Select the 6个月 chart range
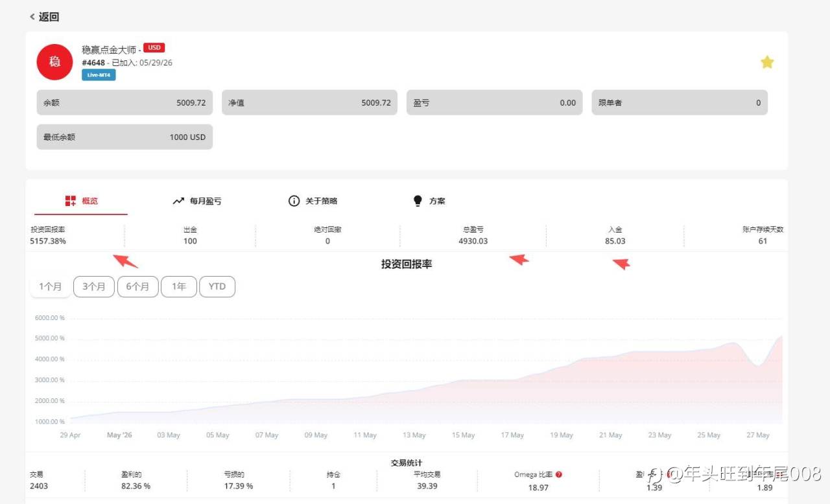 137,286
